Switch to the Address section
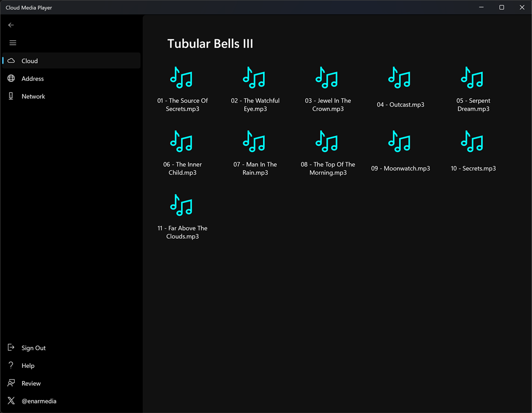Screen dimensions: 532x413 [32, 78]
